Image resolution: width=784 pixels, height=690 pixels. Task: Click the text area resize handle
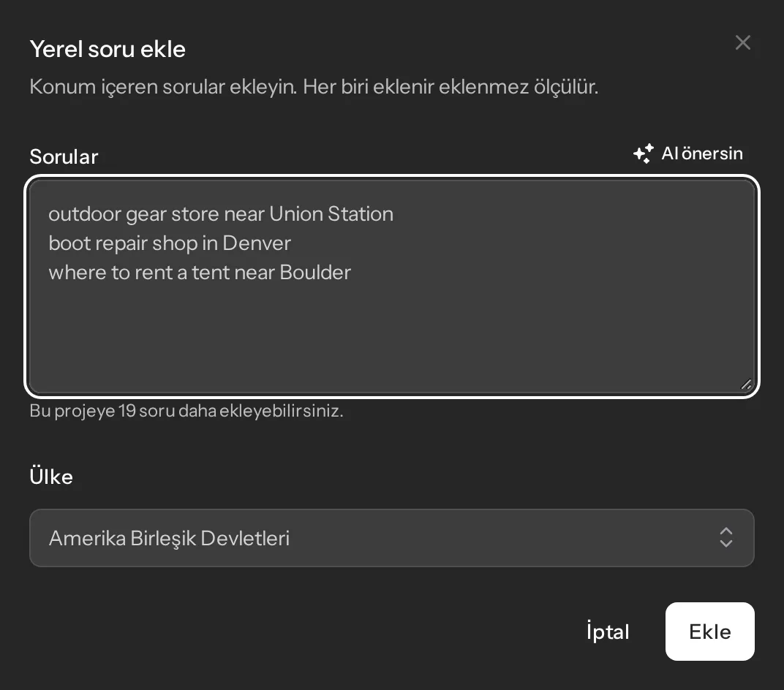tap(746, 384)
